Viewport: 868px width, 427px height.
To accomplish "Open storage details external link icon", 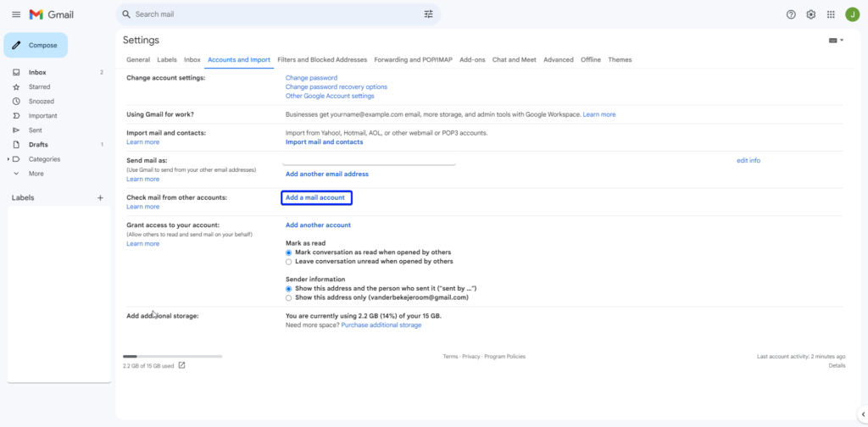I will coord(181,366).
